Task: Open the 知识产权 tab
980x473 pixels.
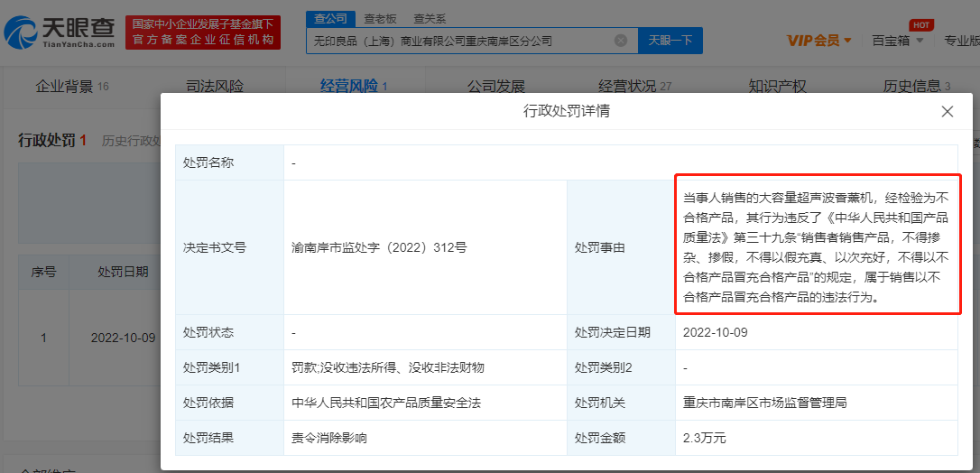Action: [777, 87]
